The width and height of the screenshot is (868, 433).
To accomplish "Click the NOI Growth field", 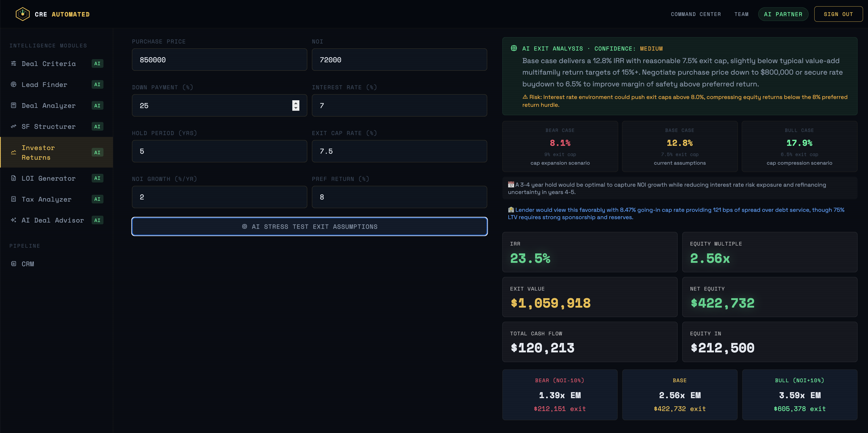I will (219, 197).
